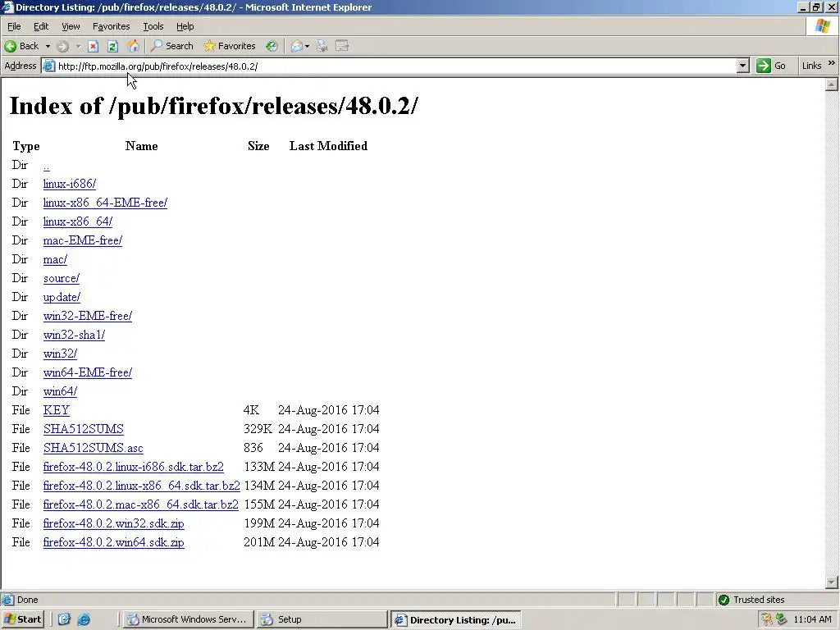The width and height of the screenshot is (840, 630).
Task: Click the Show Desktop quick launch icon
Action: [x=64, y=619]
